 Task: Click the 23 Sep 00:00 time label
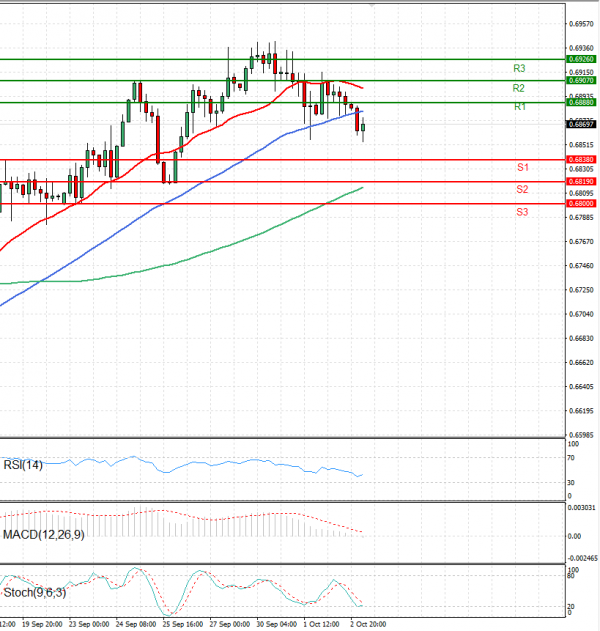pyautogui.click(x=87, y=624)
